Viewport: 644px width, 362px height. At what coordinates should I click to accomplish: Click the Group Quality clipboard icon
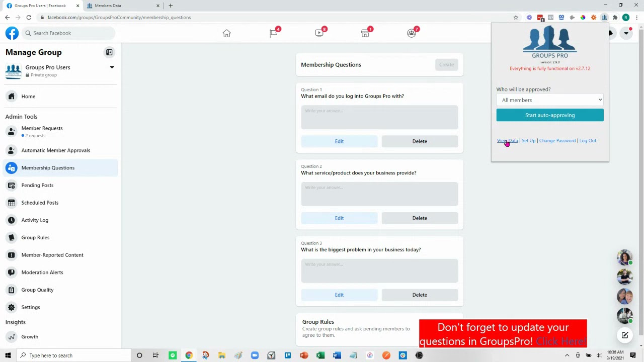(x=12, y=290)
